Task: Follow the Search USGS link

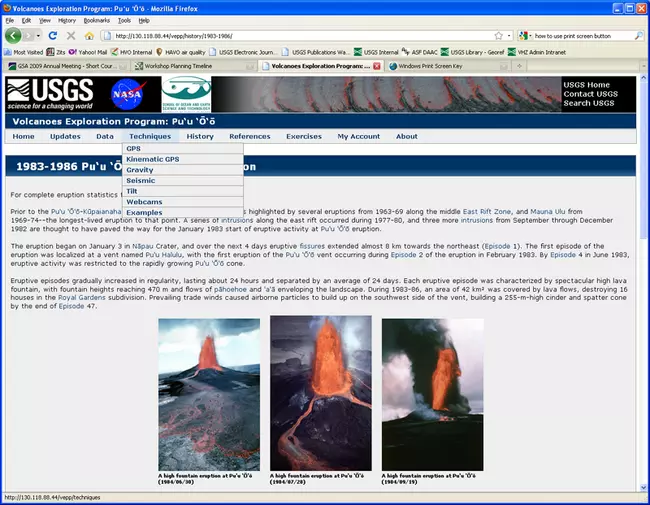Action: click(589, 103)
